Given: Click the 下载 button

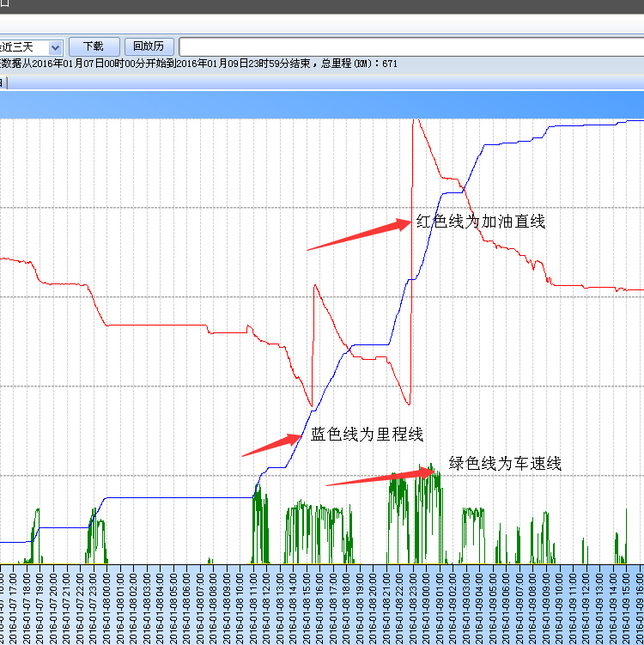Looking at the screenshot, I should [x=93, y=46].
